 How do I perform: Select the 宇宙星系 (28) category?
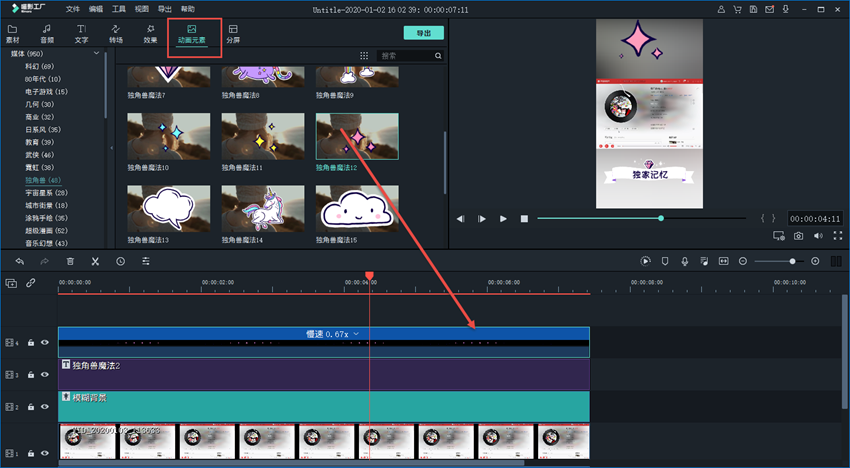[x=46, y=193]
